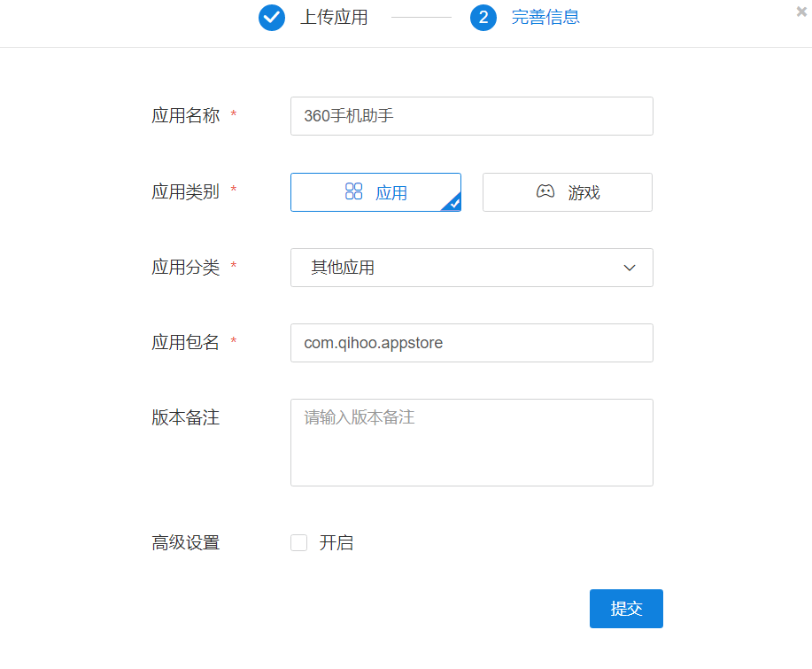The width and height of the screenshot is (812, 669).
Task: Click the 开启 checkbox label text
Action: click(336, 542)
